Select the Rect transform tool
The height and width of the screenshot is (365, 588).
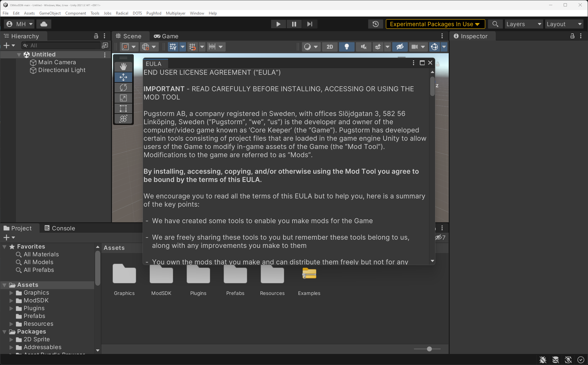pyautogui.click(x=123, y=108)
